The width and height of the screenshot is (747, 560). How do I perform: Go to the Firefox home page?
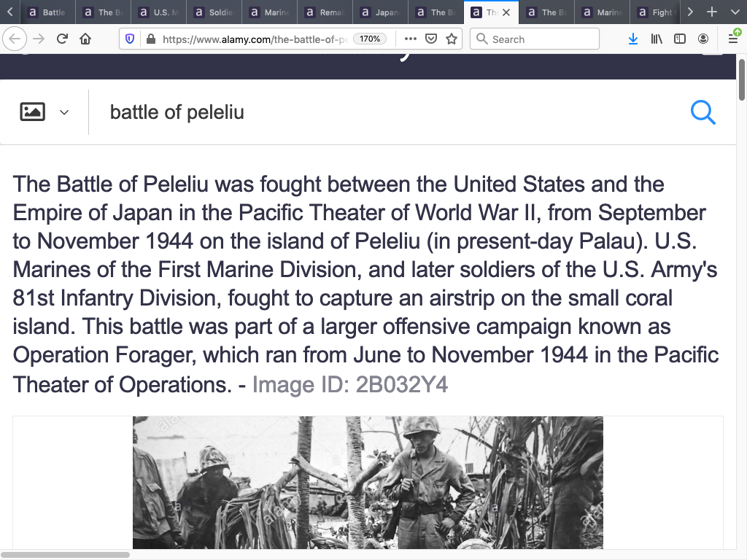click(x=85, y=39)
